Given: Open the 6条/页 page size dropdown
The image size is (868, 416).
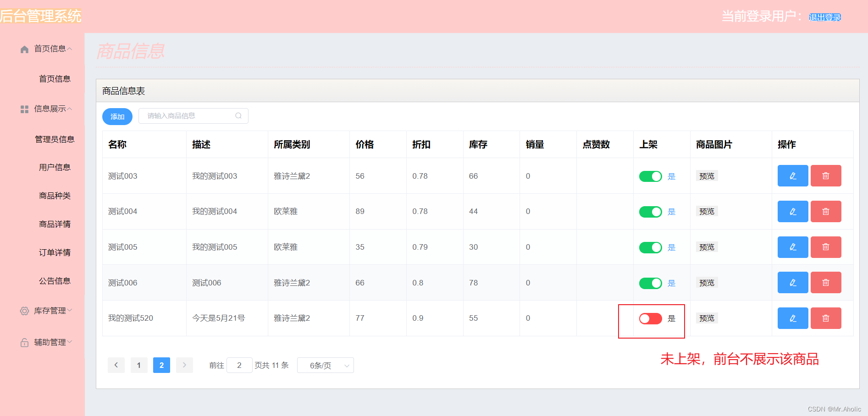Looking at the screenshot, I should click(325, 365).
